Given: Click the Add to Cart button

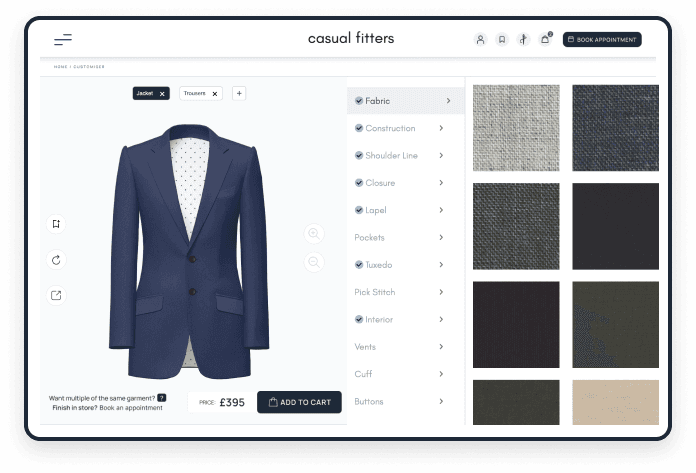Looking at the screenshot, I should point(299,402).
